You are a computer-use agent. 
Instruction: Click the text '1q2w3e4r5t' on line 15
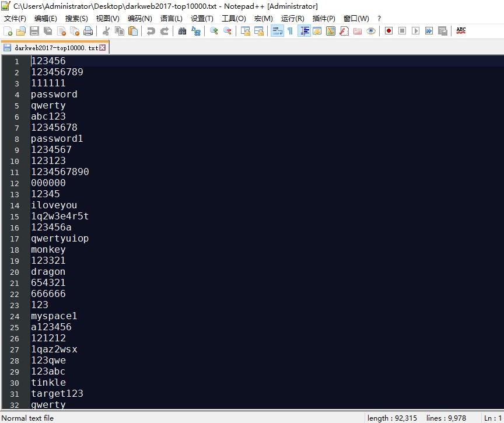coord(60,216)
